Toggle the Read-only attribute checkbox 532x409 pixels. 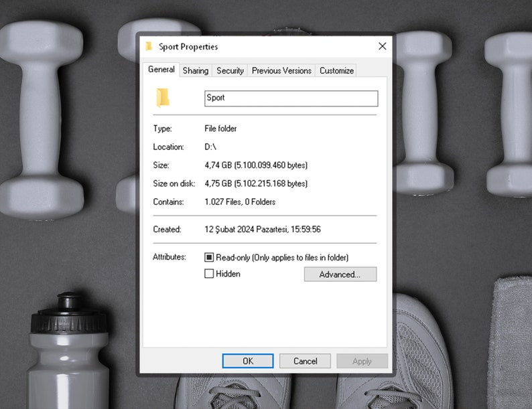point(209,257)
